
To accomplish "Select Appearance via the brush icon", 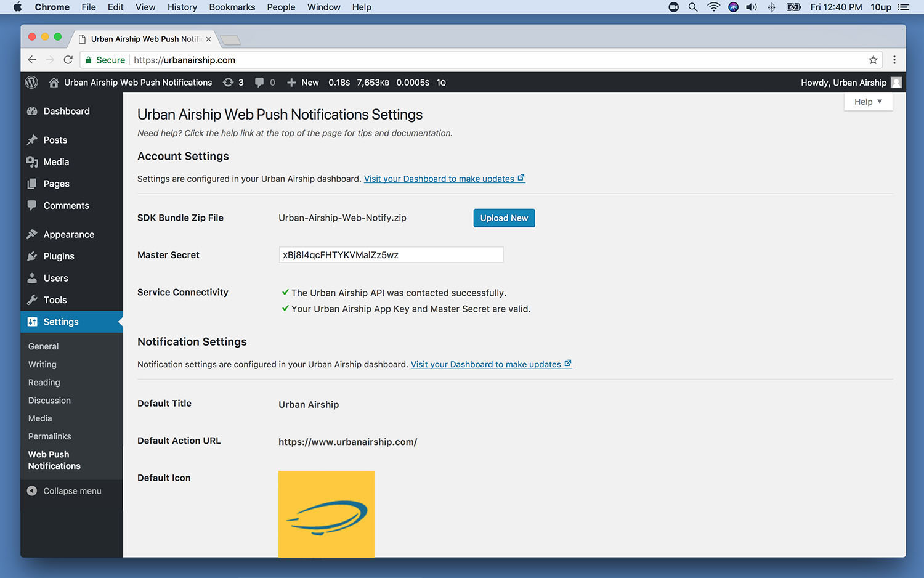I will (x=32, y=234).
